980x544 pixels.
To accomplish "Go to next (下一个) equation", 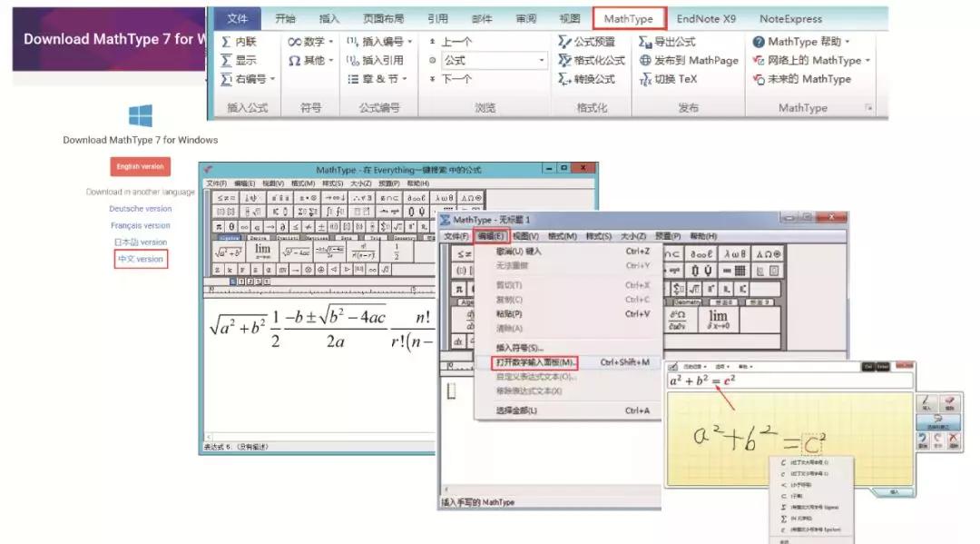I will coord(451,79).
